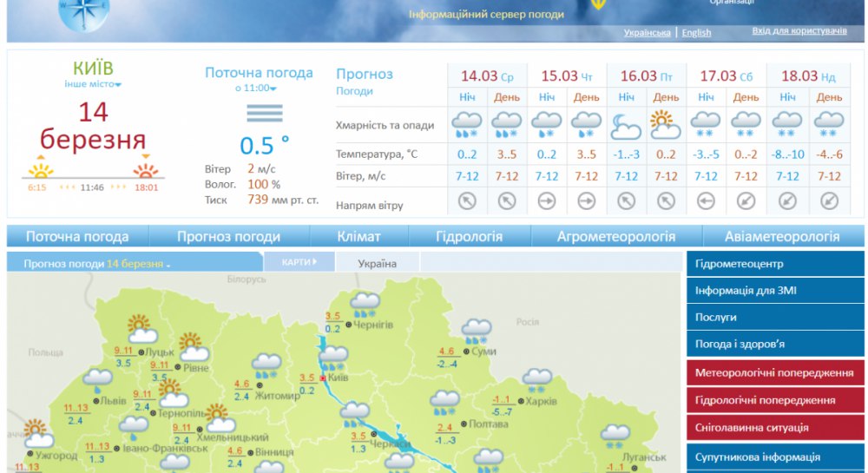Click the Хмельницький city label on map

(x=233, y=437)
